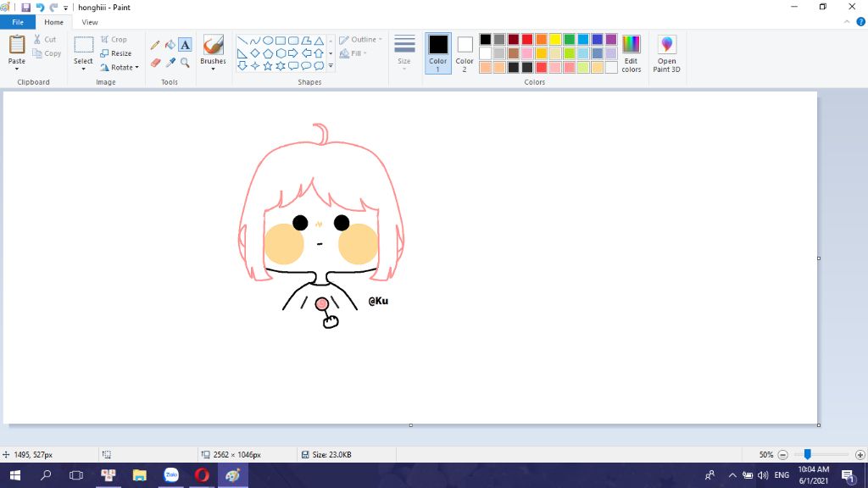Select the Six-point star shape

coord(281,66)
